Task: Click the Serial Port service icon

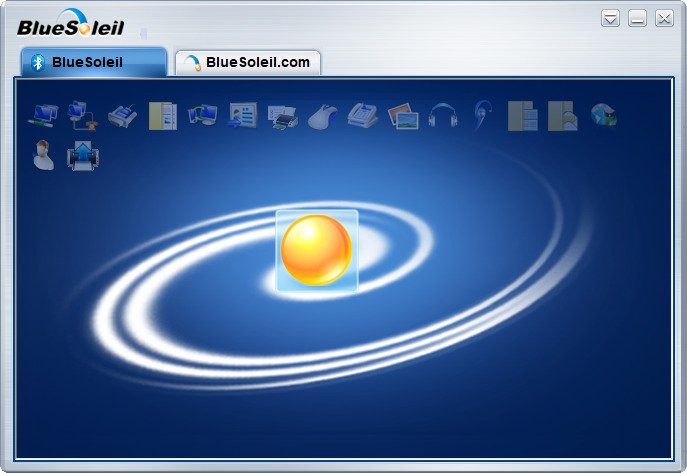Action: pyautogui.click(x=122, y=116)
